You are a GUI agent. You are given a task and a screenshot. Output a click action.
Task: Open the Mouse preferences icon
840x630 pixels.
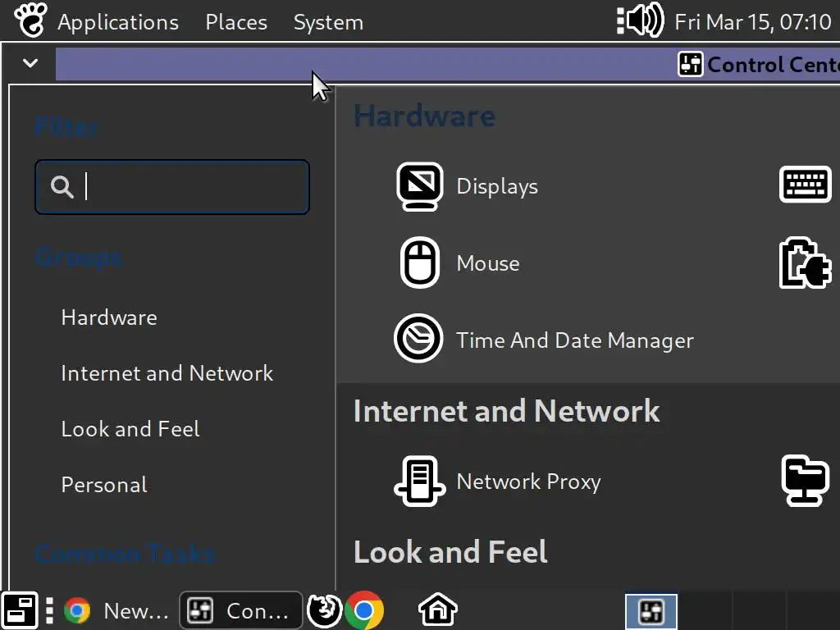pyautogui.click(x=420, y=263)
